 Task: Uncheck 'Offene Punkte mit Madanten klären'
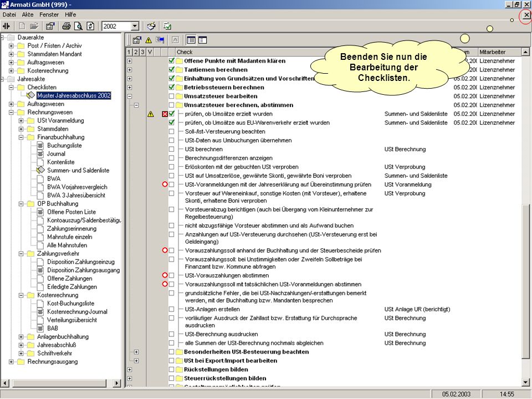(x=171, y=61)
